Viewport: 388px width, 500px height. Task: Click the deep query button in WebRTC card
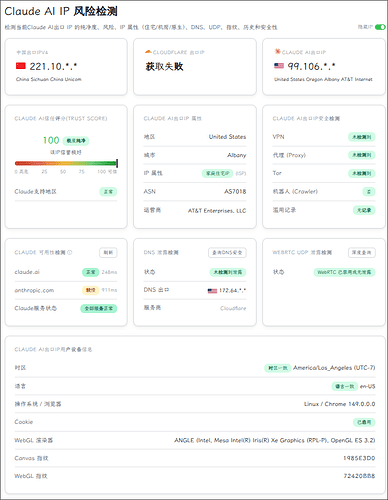pyautogui.click(x=362, y=253)
